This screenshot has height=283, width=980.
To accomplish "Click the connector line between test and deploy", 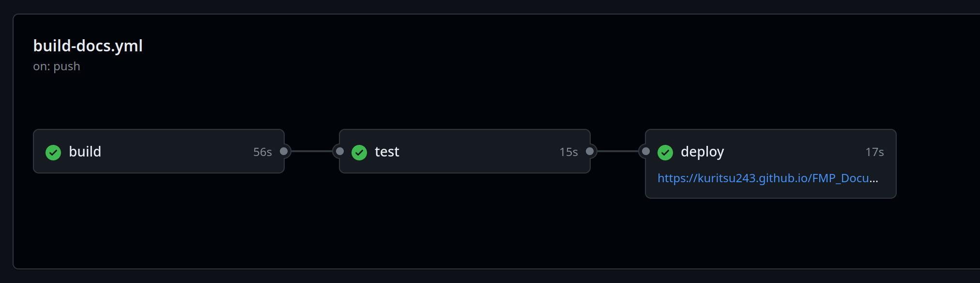I will point(618,151).
